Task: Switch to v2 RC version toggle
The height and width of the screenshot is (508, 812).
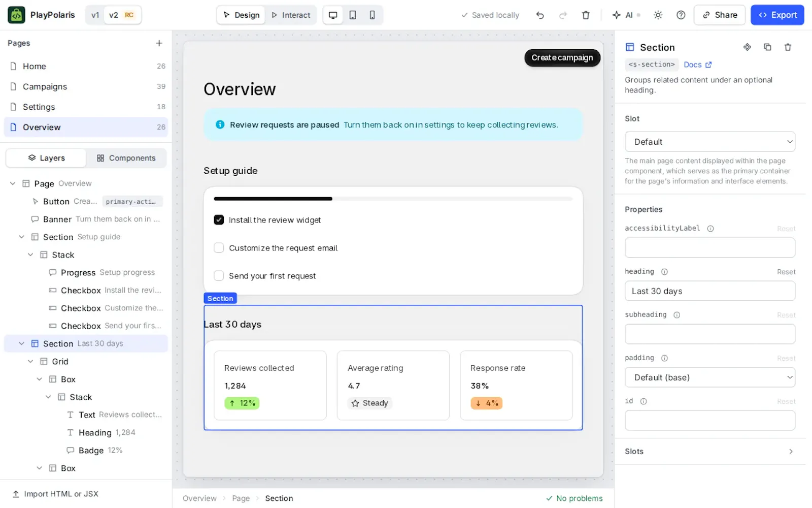Action: 122,15
